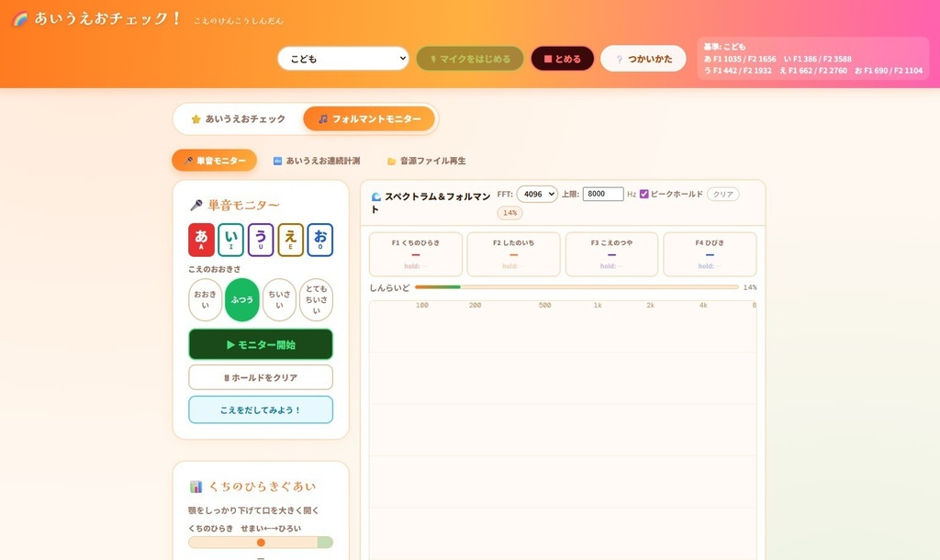Screen dimensions: 940x560
Task: Open the FFT size dropdown showing 4096
Action: tap(537, 194)
